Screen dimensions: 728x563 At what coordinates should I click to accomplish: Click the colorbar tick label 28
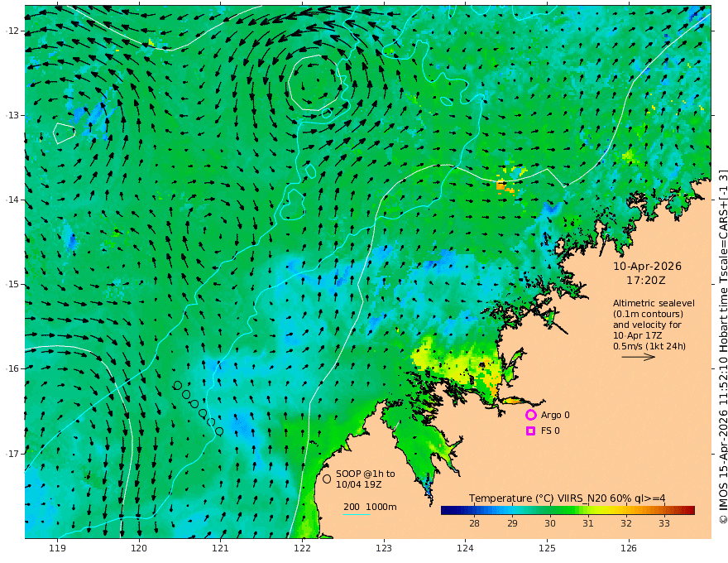(x=474, y=523)
